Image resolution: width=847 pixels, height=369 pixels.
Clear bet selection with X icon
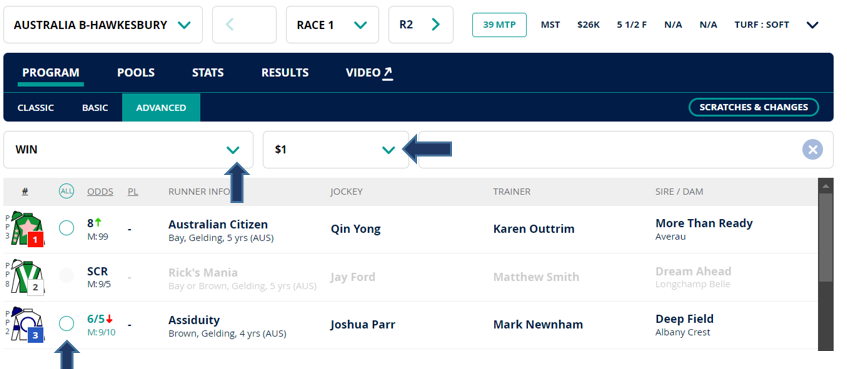pyautogui.click(x=812, y=150)
